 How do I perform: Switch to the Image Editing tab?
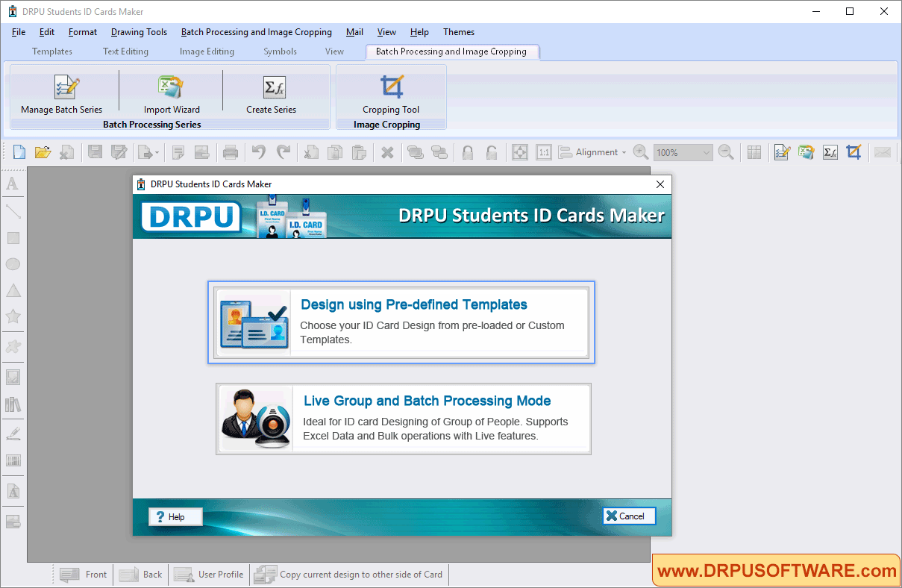207,51
